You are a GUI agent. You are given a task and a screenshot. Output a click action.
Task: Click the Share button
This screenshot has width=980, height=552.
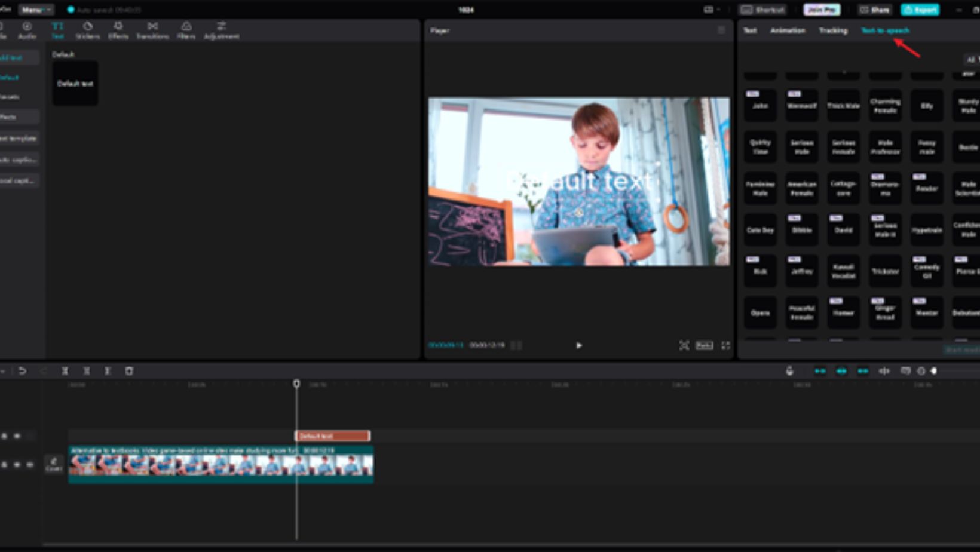pos(874,10)
